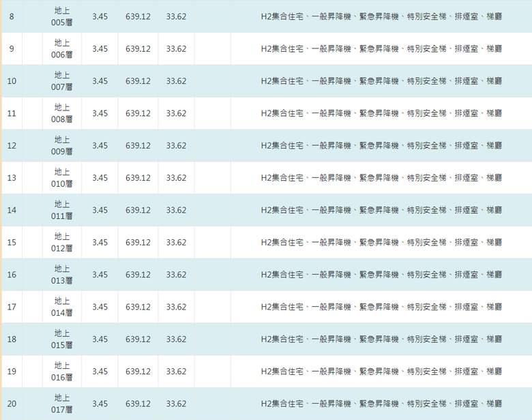Click floor cell 地上010層

click(62, 178)
